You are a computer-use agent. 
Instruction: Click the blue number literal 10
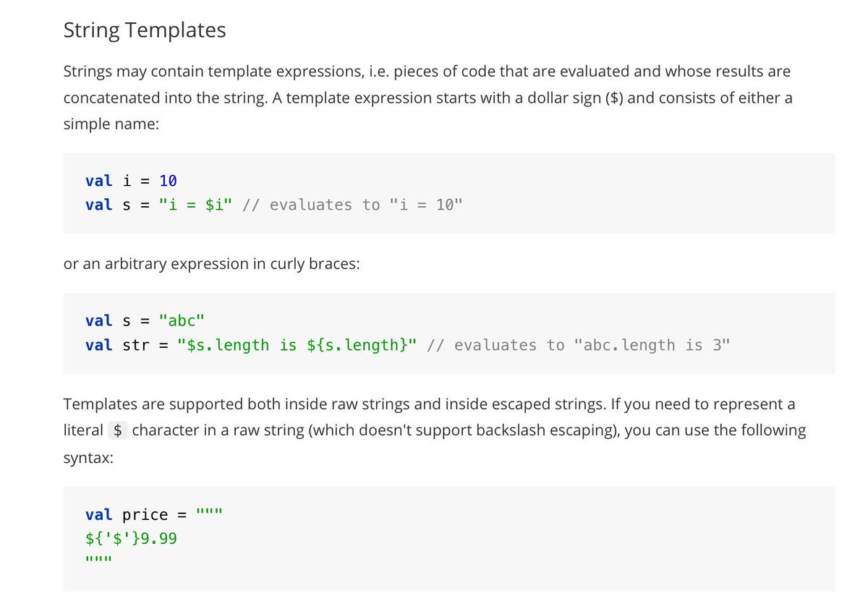point(168,181)
